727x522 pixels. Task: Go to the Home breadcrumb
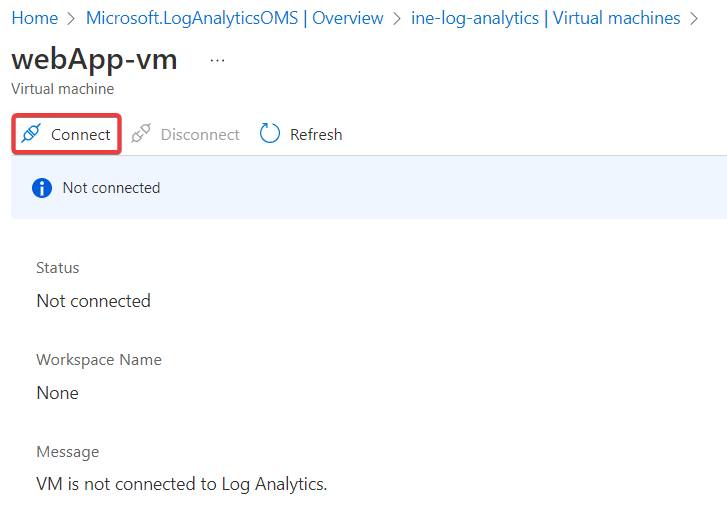[x=34, y=18]
